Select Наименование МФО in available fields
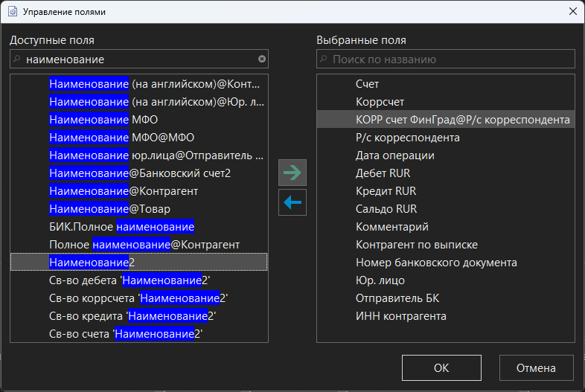Viewport: 585px width, 392px height. click(103, 119)
